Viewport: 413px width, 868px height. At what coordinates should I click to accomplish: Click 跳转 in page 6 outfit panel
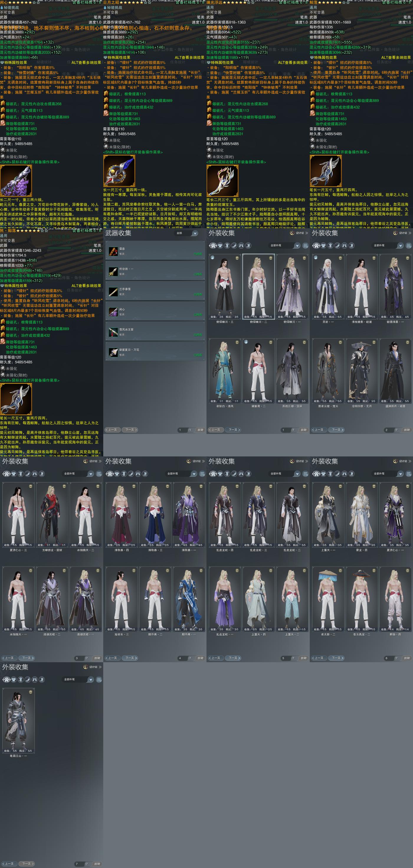[407, 658]
